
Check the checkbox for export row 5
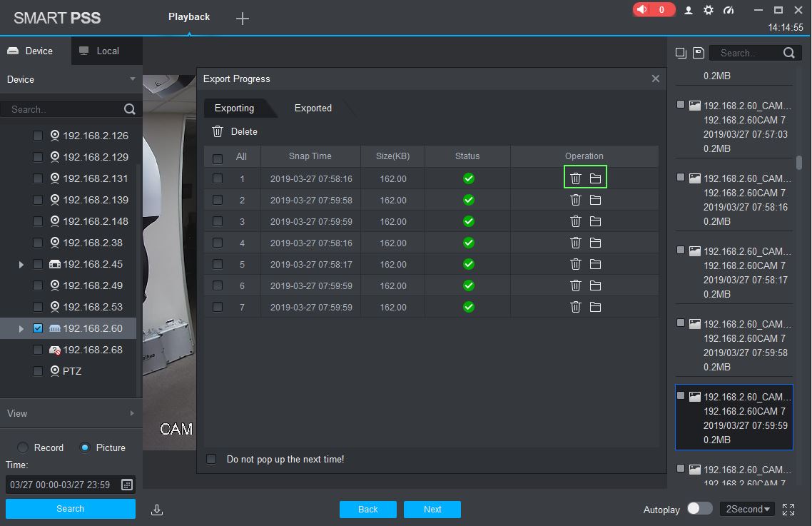[218, 264]
